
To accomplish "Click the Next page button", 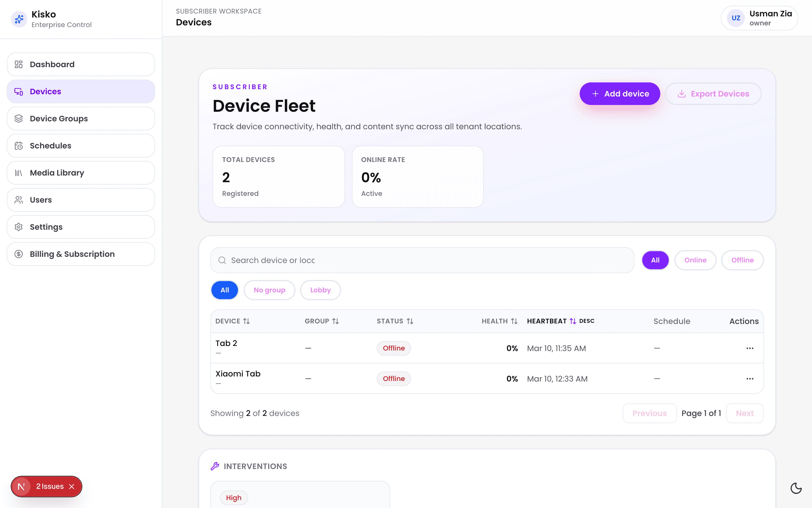I will coord(745,413).
